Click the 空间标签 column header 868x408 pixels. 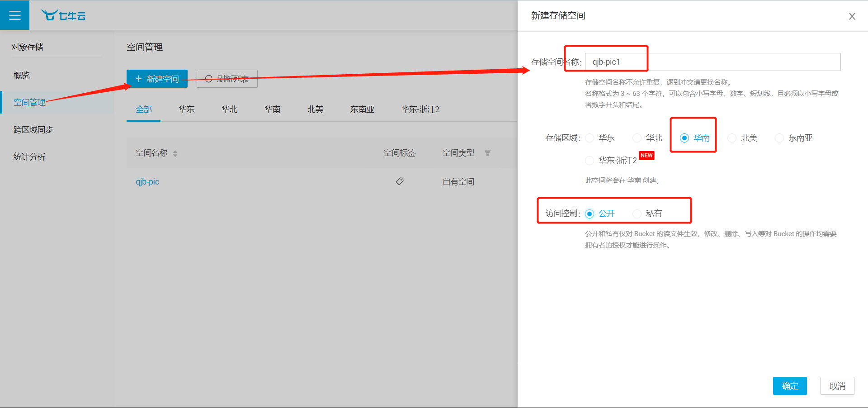click(x=400, y=153)
